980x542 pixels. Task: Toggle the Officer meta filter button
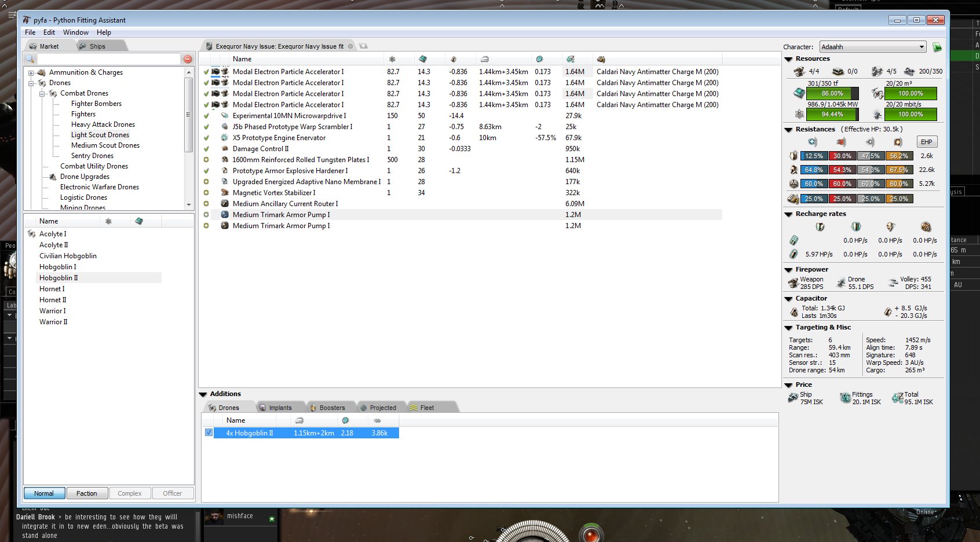pos(173,493)
